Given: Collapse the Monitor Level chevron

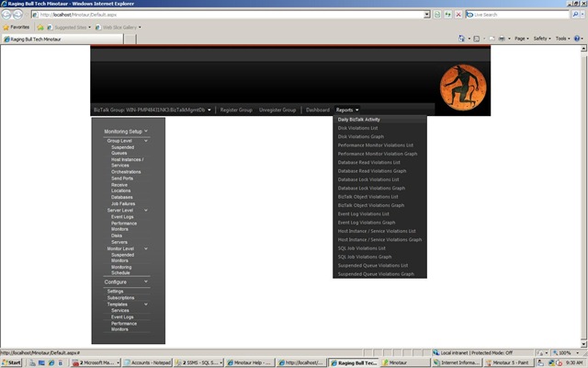Looking at the screenshot, I should [146, 248].
